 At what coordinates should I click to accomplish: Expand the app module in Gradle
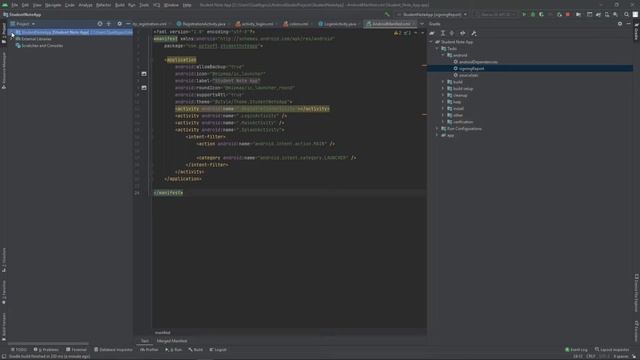(437, 136)
